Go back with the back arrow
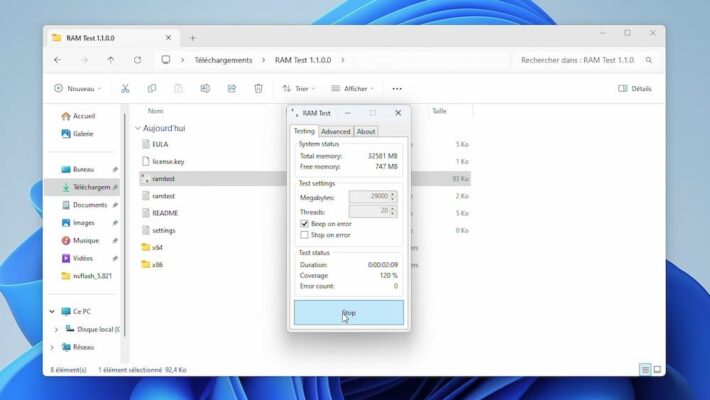 click(x=58, y=60)
